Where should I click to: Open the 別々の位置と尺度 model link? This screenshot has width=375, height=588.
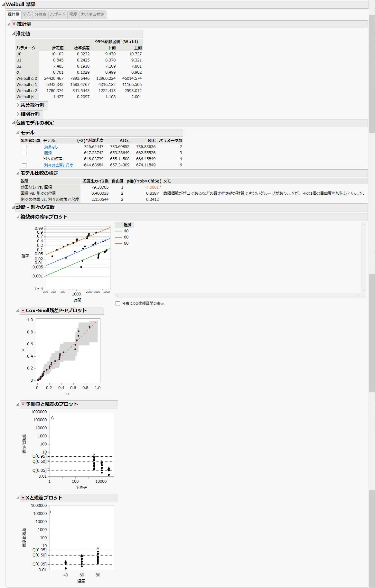click(x=59, y=165)
